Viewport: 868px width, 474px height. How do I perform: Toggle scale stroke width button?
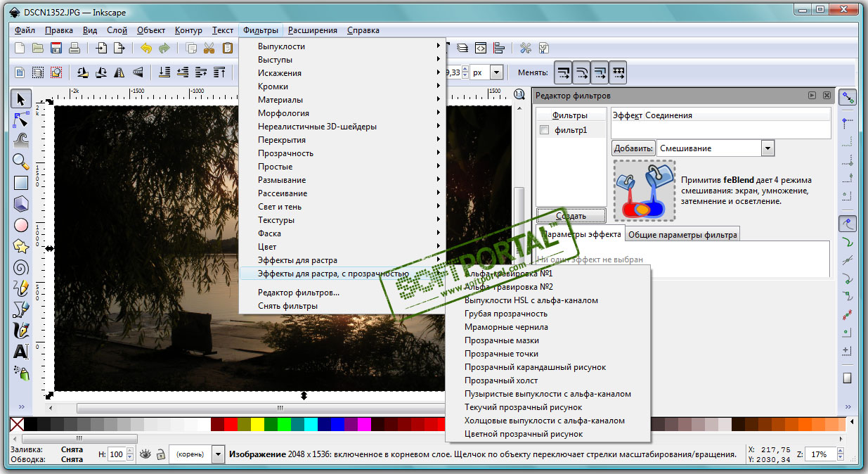click(x=564, y=72)
